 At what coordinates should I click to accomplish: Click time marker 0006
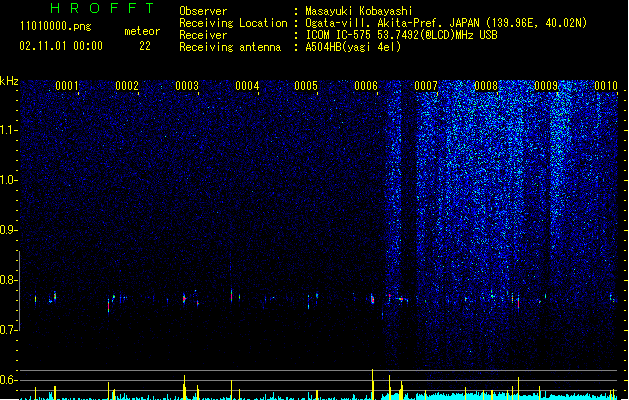366,86
